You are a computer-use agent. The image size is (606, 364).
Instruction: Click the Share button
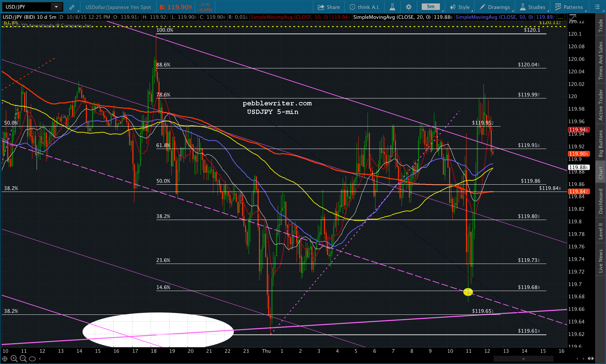tap(329, 7)
